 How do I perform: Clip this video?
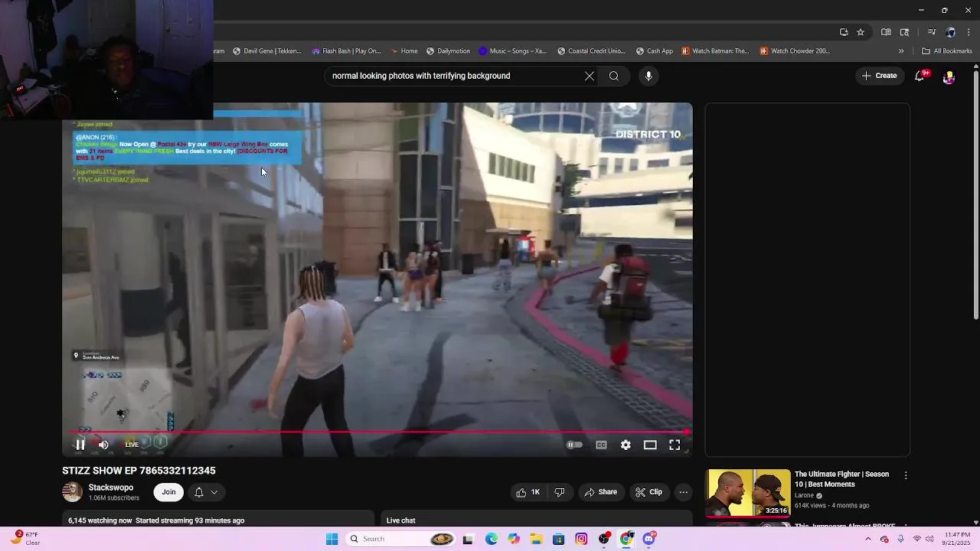tap(648, 492)
